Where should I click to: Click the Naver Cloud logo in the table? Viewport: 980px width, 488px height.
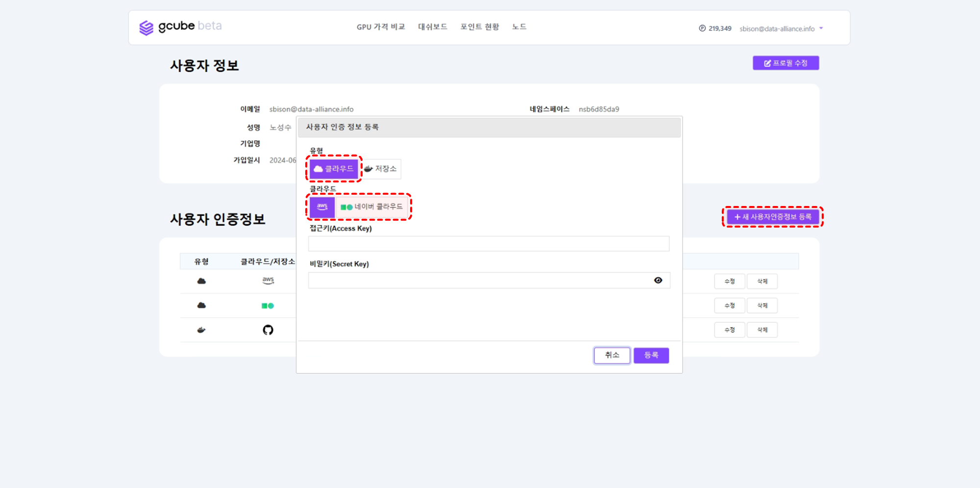click(x=268, y=306)
